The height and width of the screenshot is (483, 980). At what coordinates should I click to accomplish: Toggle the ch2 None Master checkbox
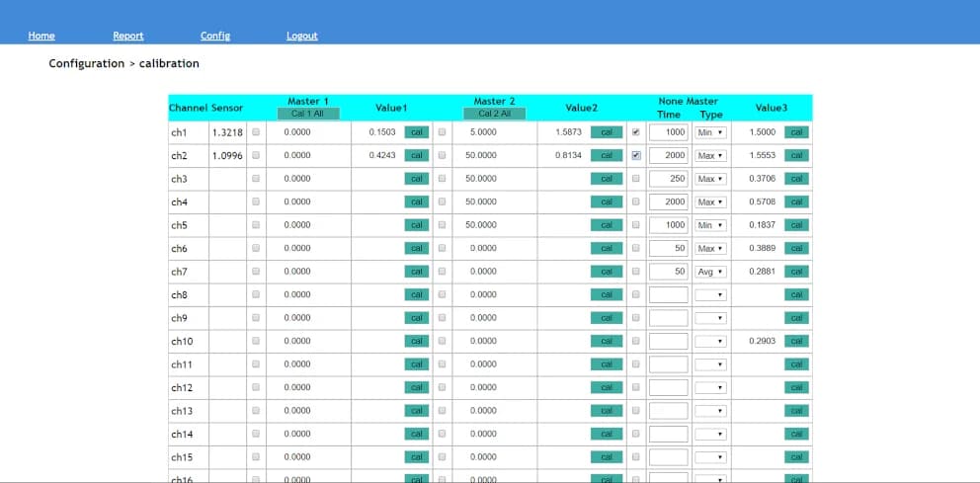tap(636, 156)
